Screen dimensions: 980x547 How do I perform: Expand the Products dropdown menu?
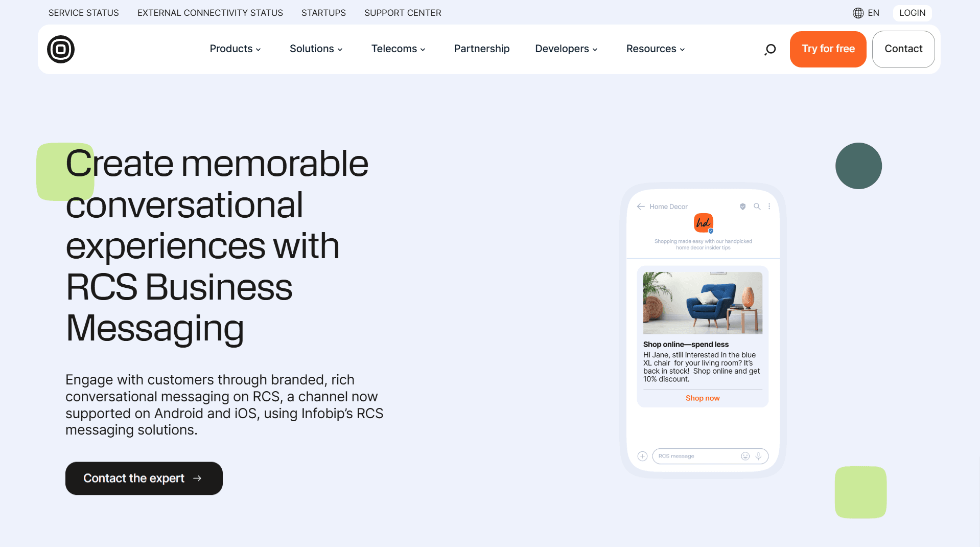pos(235,49)
